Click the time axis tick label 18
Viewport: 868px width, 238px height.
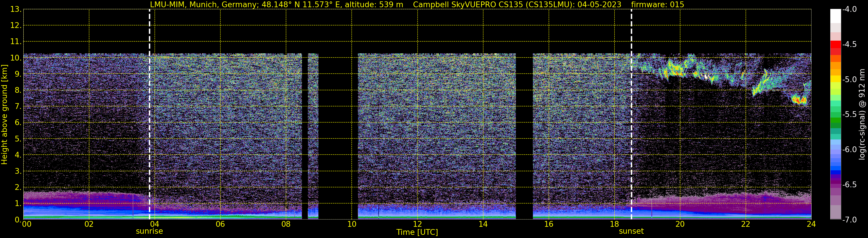(615, 224)
